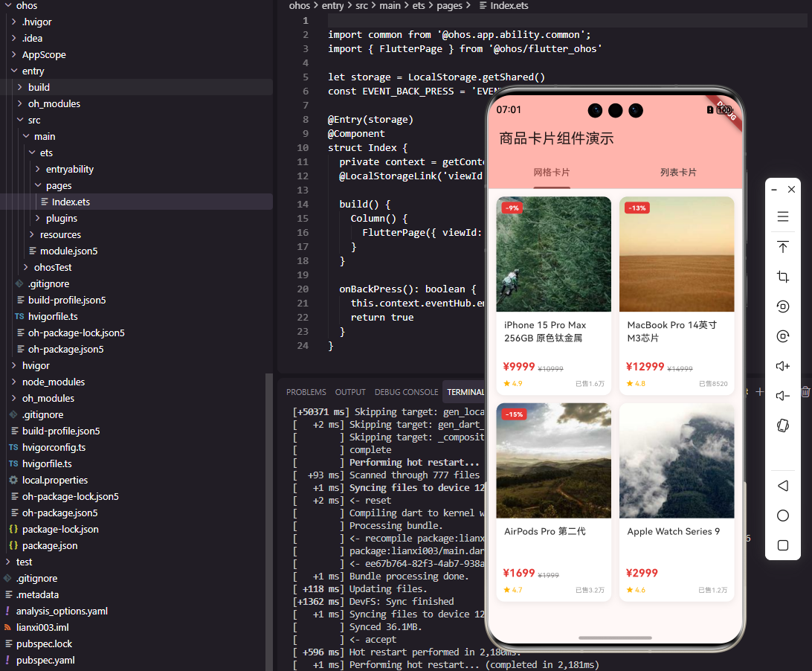The height and width of the screenshot is (671, 812).
Task: Switch to the DEBUG CONSOLE tab
Action: (x=407, y=392)
